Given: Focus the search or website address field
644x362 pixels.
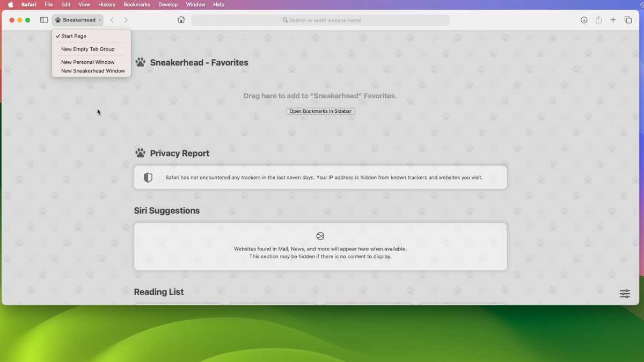Looking at the screenshot, I should pos(320,20).
